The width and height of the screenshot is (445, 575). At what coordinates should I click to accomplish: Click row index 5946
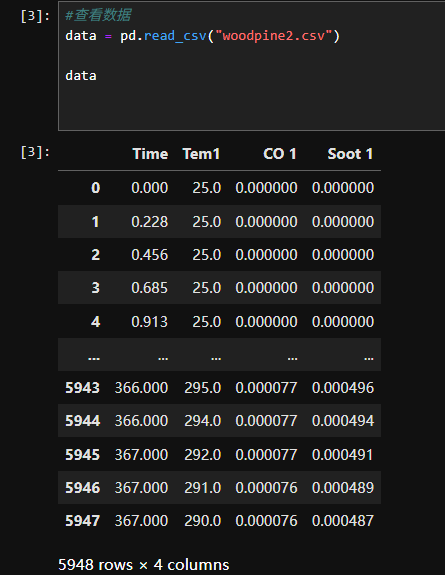[x=83, y=488]
